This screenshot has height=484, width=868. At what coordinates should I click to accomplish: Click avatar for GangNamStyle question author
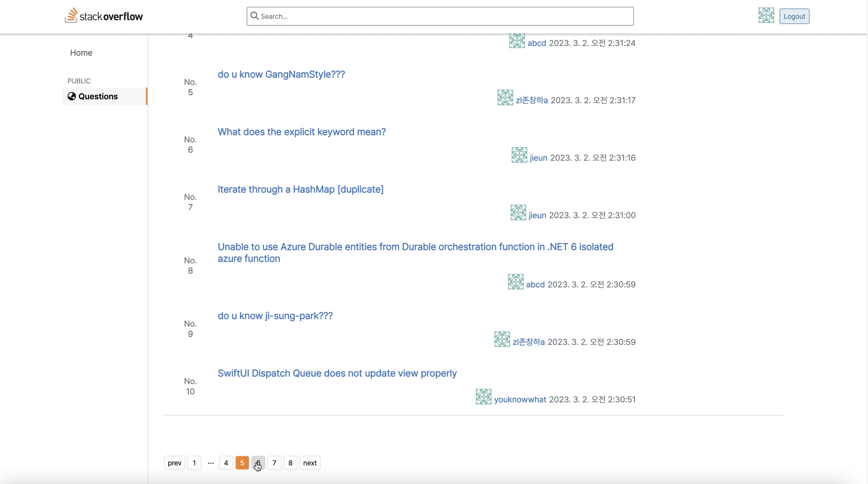click(505, 97)
